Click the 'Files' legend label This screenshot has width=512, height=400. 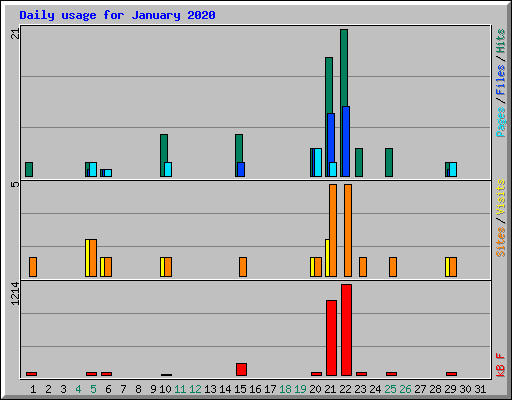click(500, 79)
